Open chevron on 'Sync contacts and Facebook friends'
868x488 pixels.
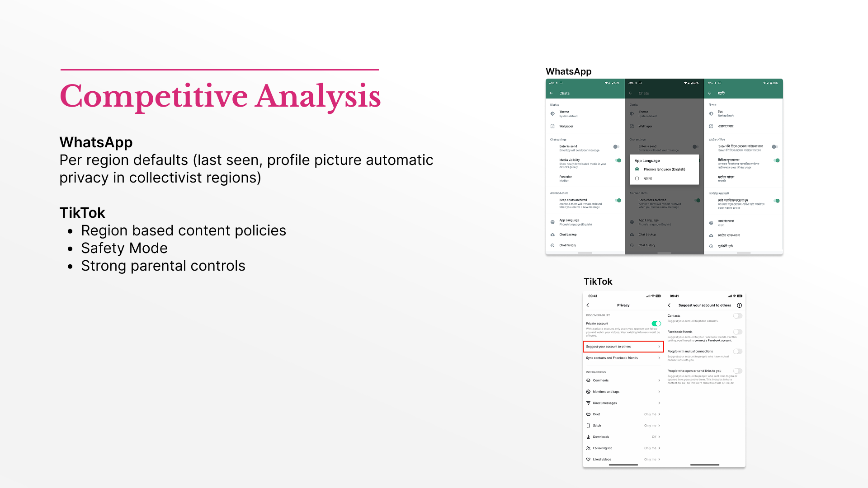(x=659, y=358)
